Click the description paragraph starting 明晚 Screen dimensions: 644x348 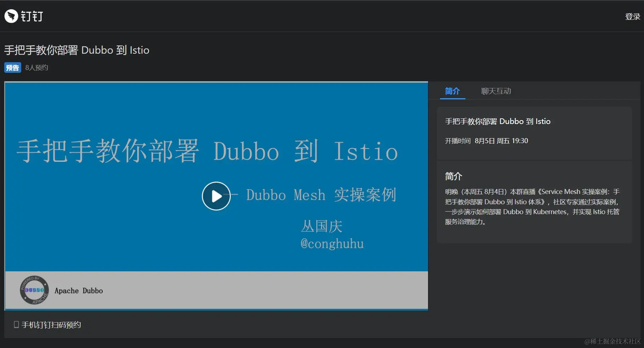click(x=532, y=207)
